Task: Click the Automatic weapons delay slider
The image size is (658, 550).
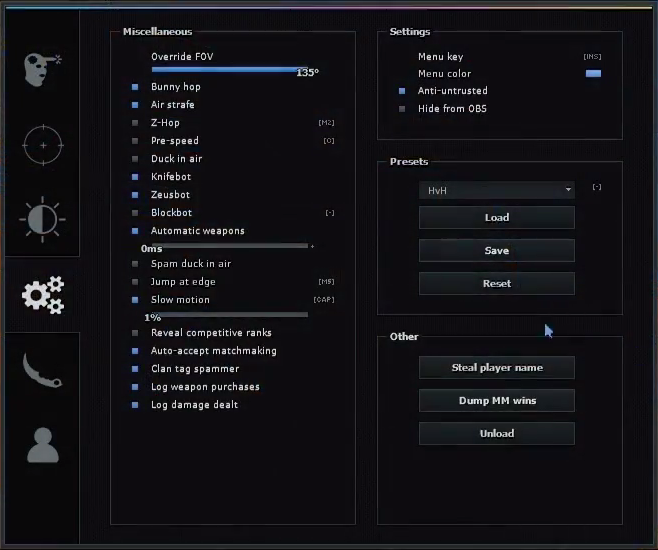Action: (x=230, y=246)
